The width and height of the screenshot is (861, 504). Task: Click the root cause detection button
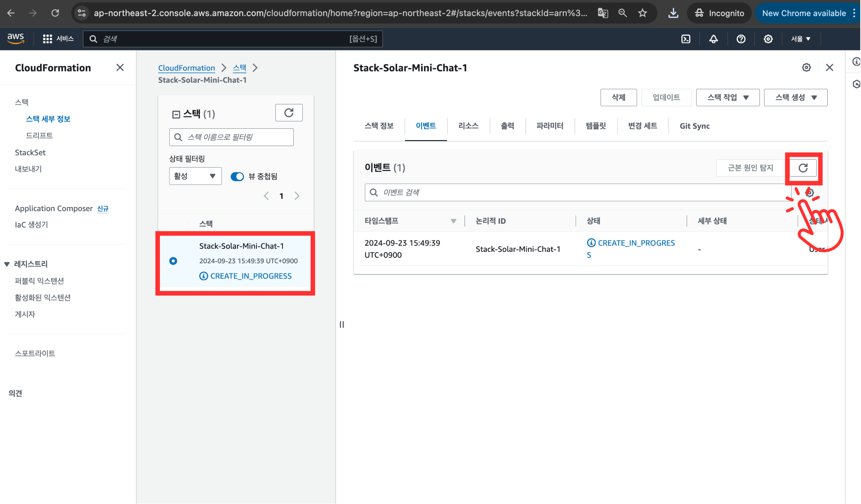coord(751,168)
